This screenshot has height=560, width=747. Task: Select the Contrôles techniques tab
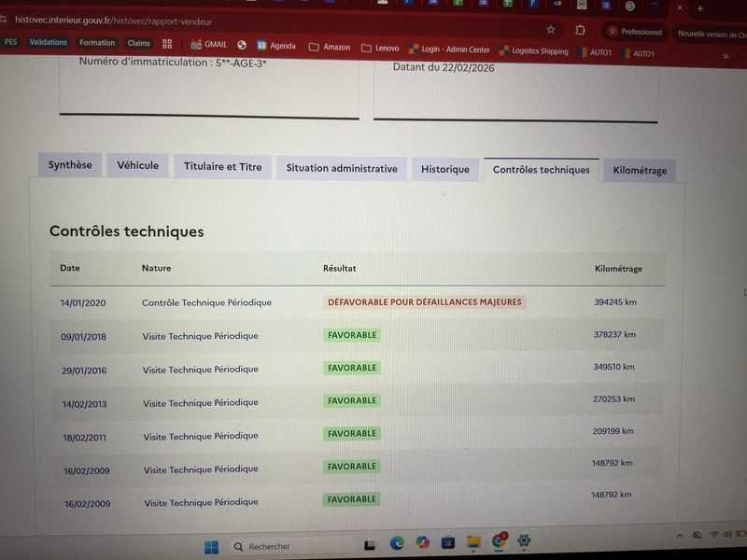pyautogui.click(x=542, y=170)
